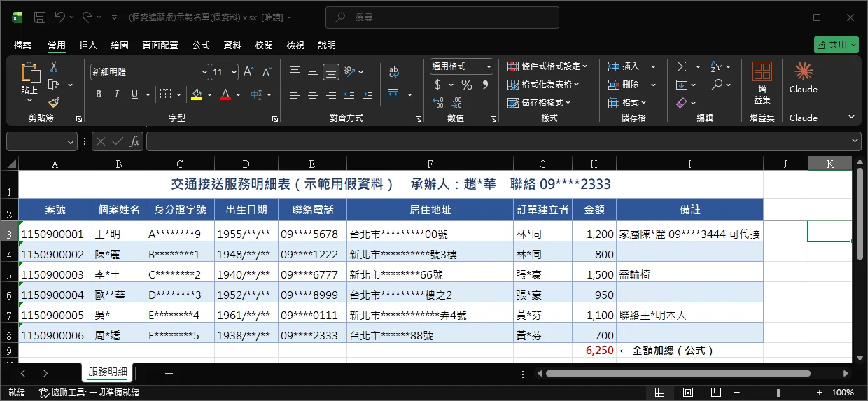Click in the 搜尋 search box
868x401 pixels.
pos(443,17)
